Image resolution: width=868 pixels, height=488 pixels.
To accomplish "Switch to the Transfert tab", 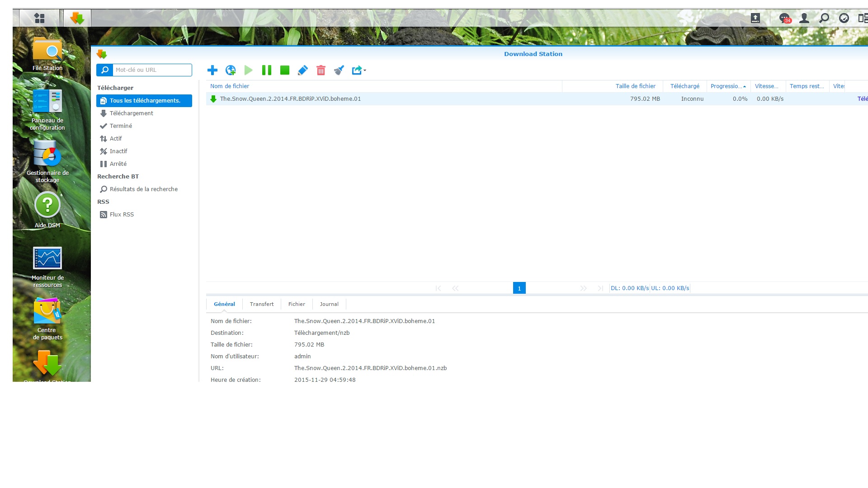I will pyautogui.click(x=262, y=304).
